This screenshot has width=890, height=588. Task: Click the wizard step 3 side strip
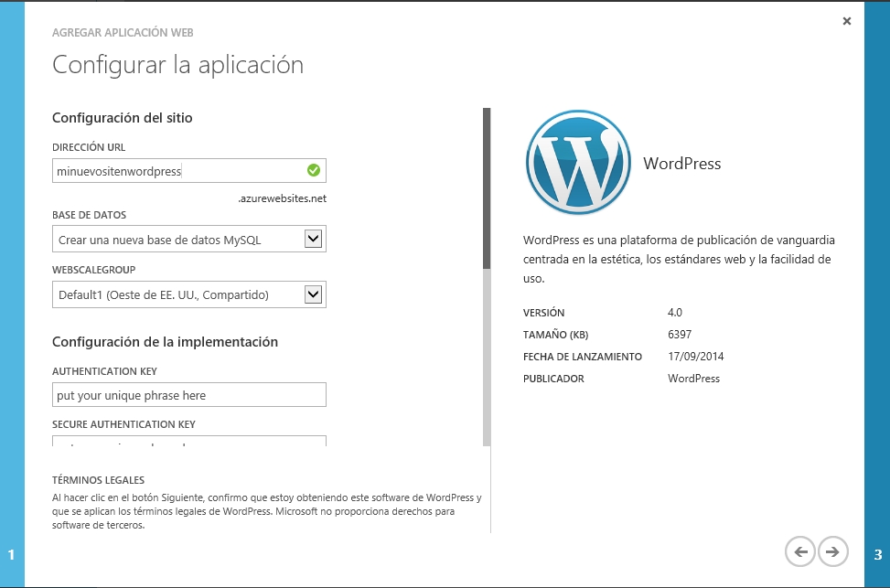click(877, 294)
